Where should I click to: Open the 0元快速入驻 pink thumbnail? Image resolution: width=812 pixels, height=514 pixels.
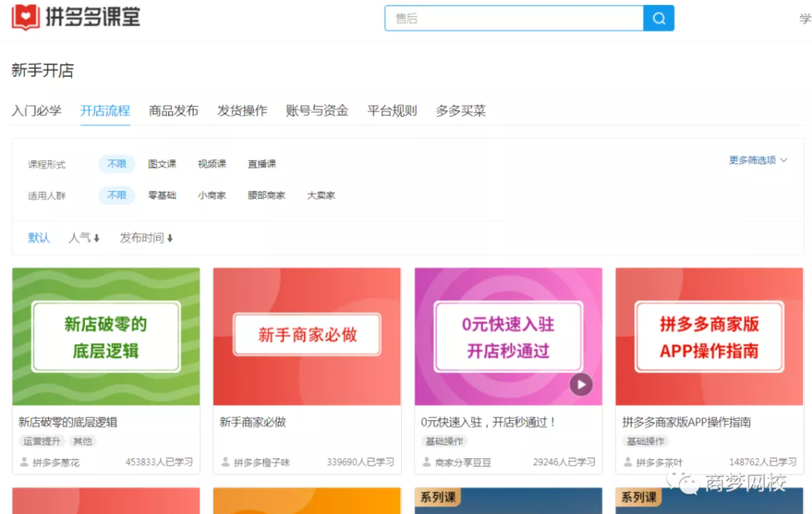coord(508,337)
